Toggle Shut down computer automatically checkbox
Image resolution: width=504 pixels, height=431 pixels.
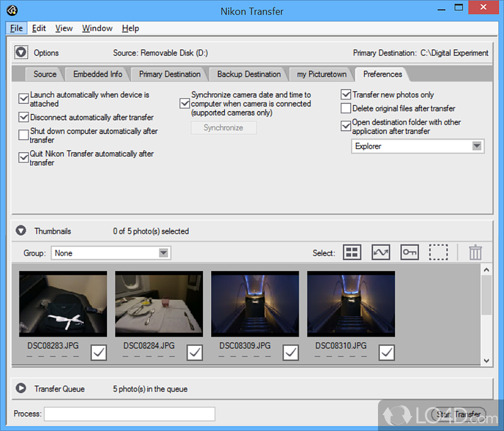(x=24, y=135)
